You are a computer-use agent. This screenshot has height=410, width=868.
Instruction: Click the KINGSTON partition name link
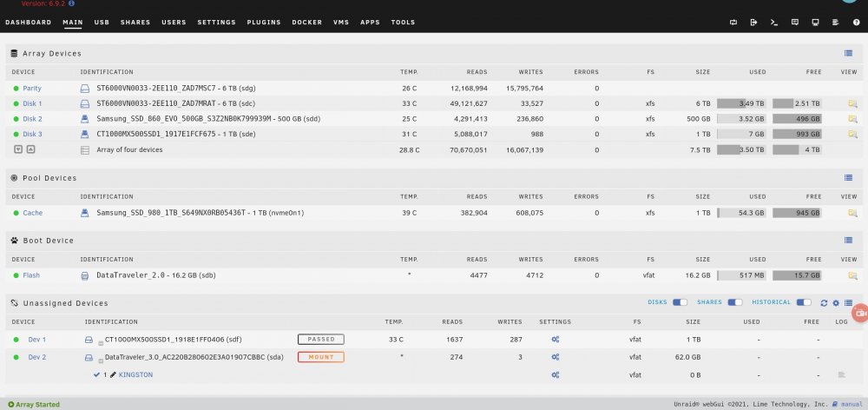point(135,375)
